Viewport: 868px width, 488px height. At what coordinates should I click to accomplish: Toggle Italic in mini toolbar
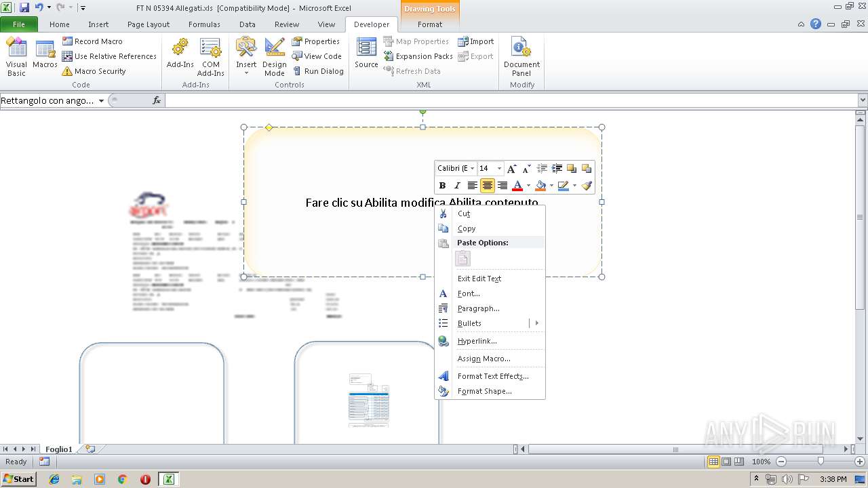tap(458, 185)
